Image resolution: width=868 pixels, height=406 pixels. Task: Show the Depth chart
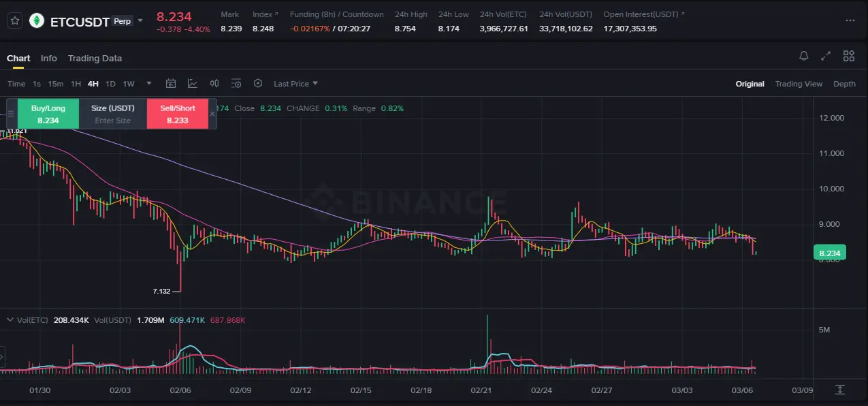[844, 84]
